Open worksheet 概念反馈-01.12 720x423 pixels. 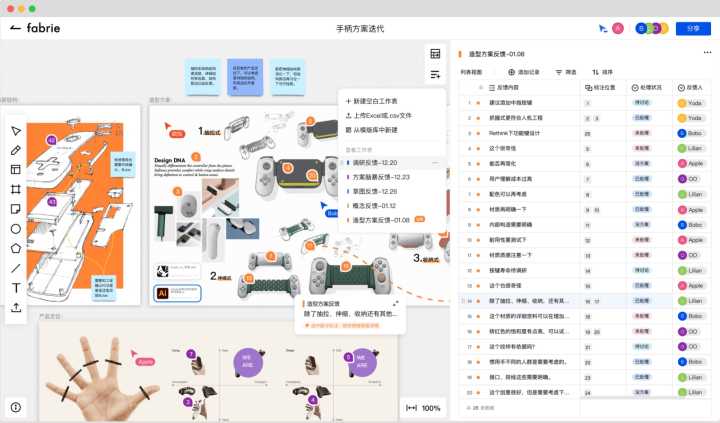coord(391,206)
